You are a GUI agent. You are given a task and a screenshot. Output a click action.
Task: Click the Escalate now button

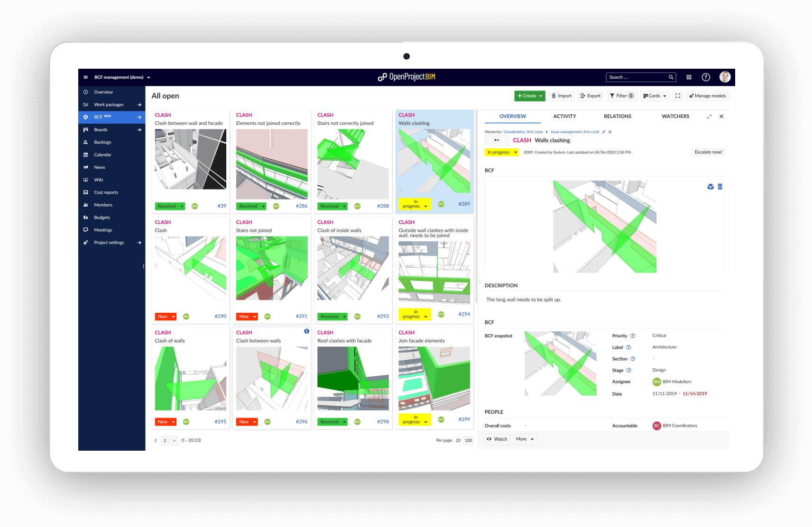(x=708, y=152)
